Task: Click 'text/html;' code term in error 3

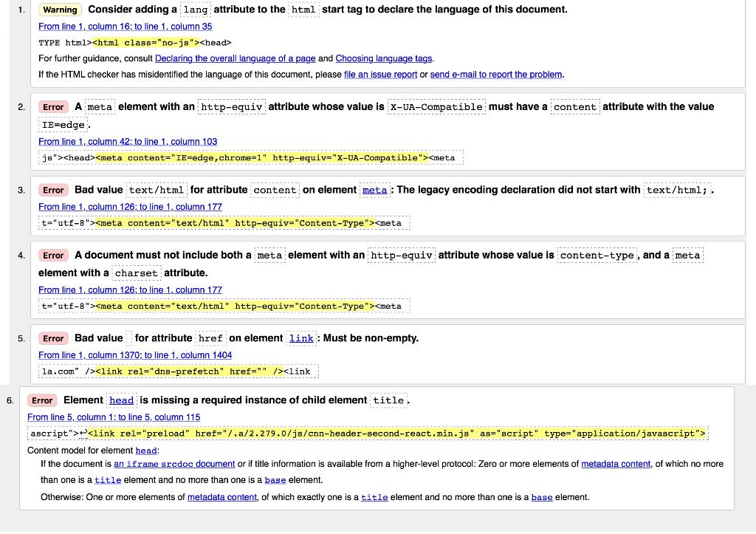Action: tap(677, 190)
